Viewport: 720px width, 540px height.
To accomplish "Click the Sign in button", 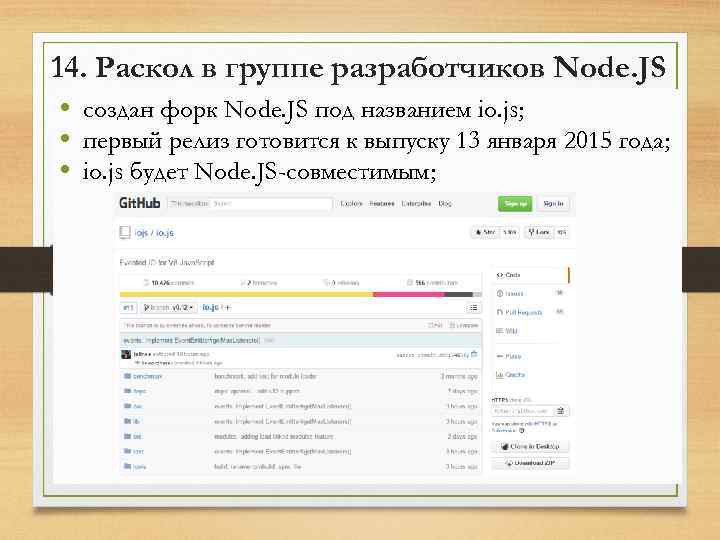I will 553,203.
